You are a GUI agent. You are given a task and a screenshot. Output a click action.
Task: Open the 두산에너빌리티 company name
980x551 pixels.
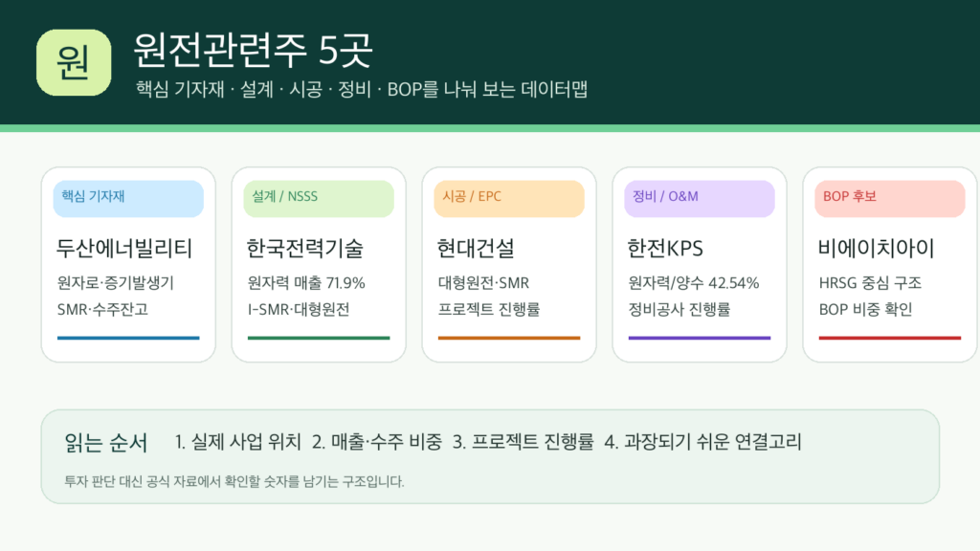coord(124,249)
